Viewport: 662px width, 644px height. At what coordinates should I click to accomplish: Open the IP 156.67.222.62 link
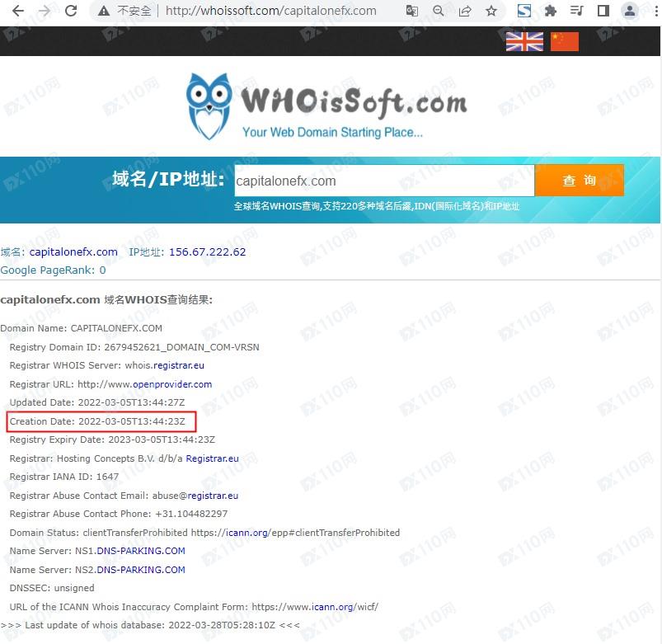point(207,252)
